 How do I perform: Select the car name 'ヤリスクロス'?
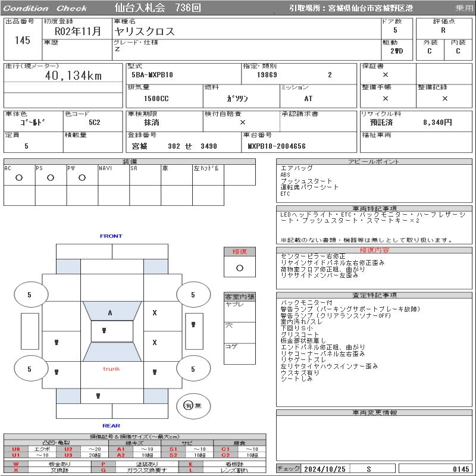(x=145, y=32)
